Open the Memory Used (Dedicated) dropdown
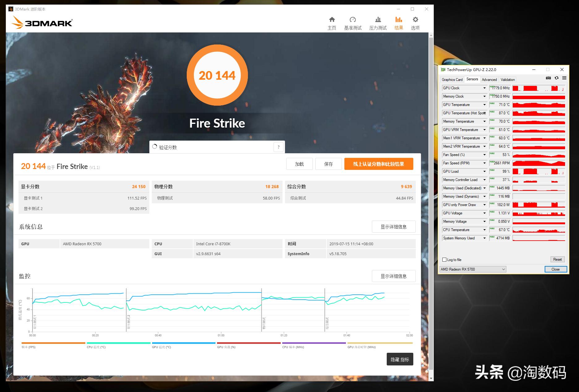The height and width of the screenshot is (392, 579). [484, 188]
